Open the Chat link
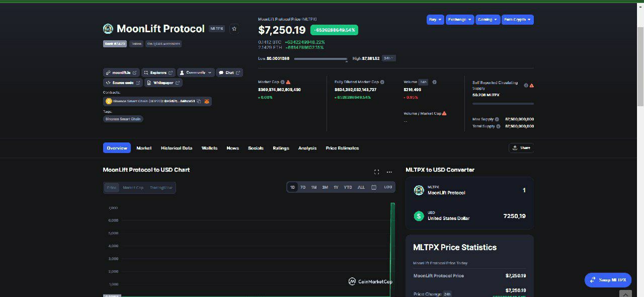Image resolution: width=644 pixels, height=297 pixels. click(229, 72)
